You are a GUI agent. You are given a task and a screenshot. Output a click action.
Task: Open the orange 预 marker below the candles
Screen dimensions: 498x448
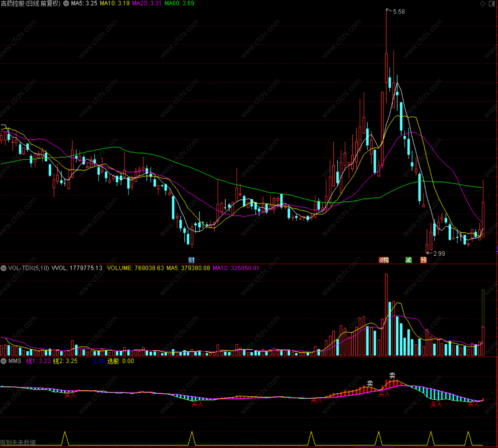(423, 260)
